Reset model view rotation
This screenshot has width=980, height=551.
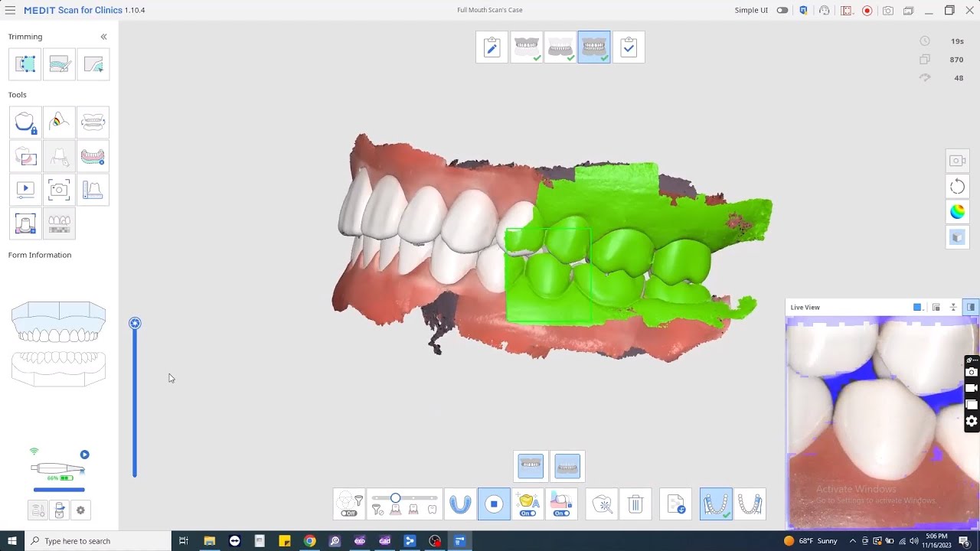point(957,187)
